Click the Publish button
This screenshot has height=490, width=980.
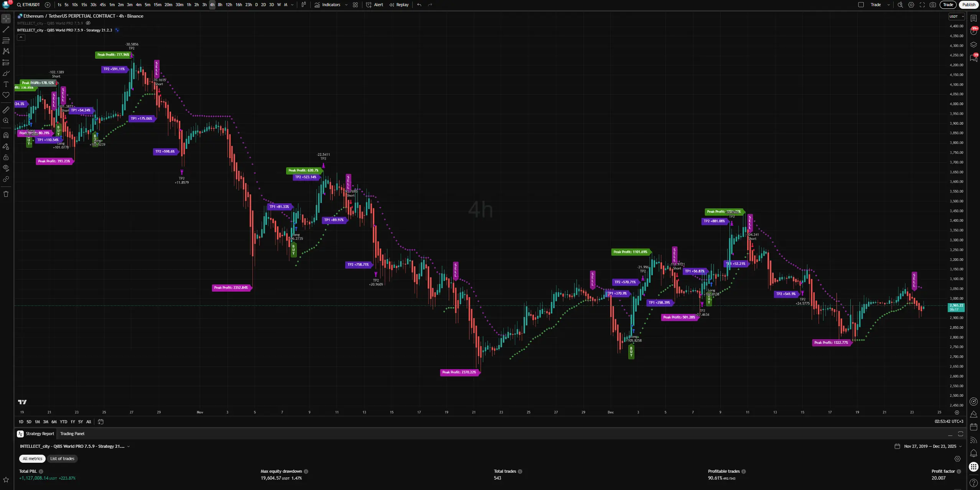point(968,5)
